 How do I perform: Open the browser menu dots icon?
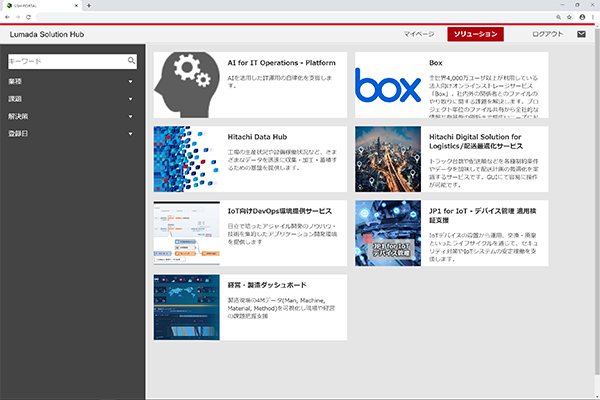pos(593,17)
